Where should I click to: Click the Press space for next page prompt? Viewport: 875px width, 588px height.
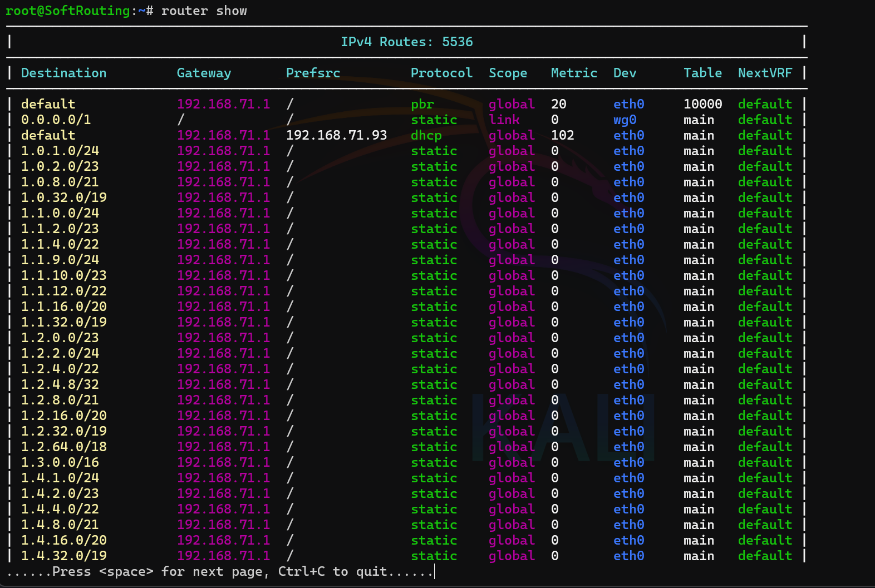220,571
